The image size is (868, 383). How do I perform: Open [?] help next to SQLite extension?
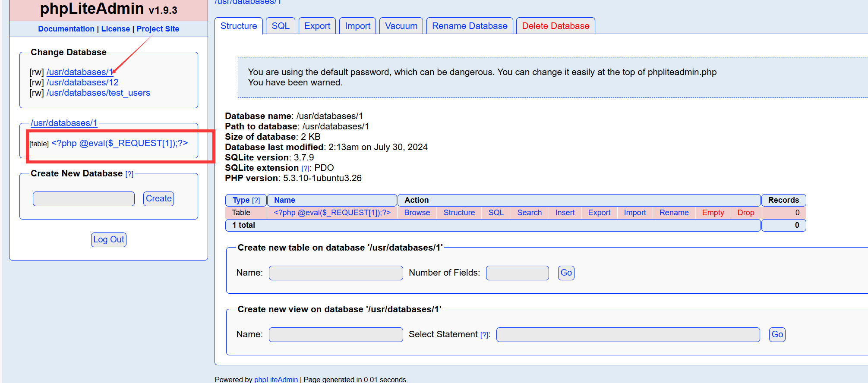(x=306, y=168)
